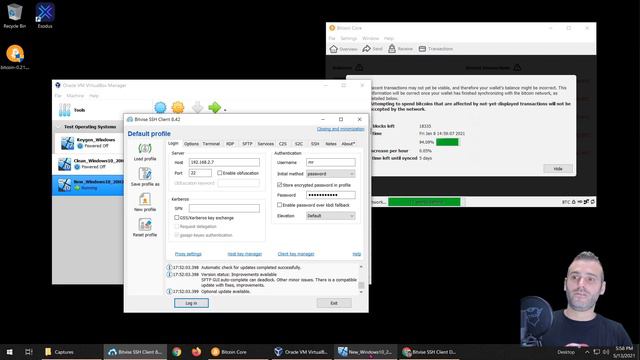Switch to the Terminal tab
640x360 pixels.
[x=211, y=144]
